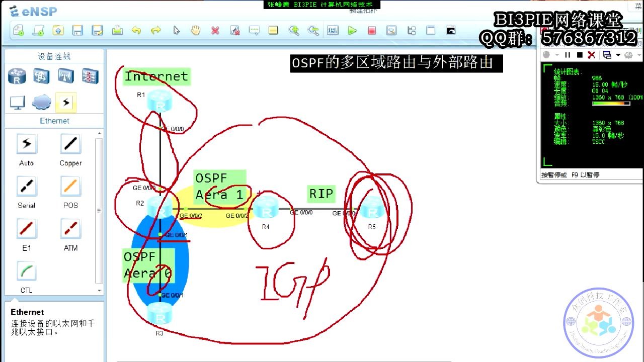Pause recording in the recorder window

[568, 55]
